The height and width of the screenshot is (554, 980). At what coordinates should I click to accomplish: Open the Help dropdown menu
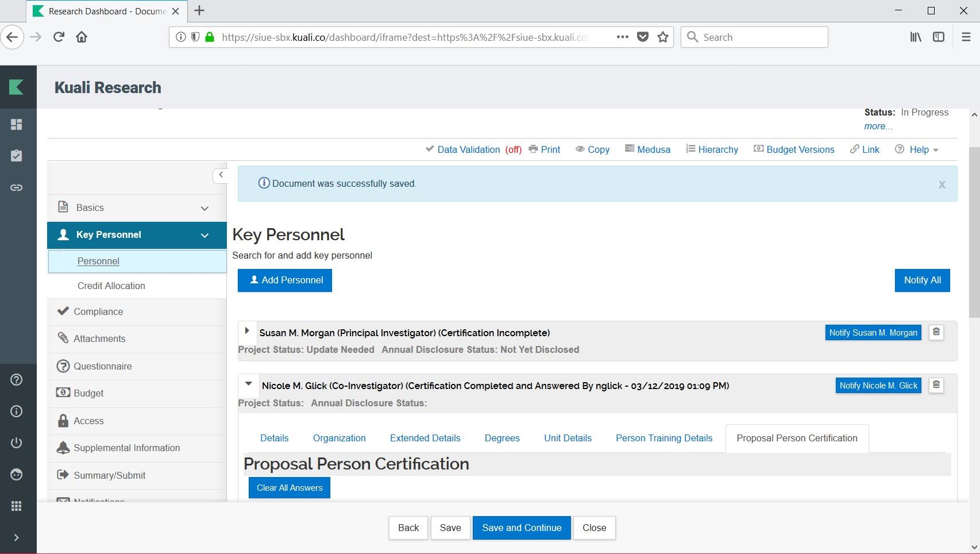[x=917, y=149]
